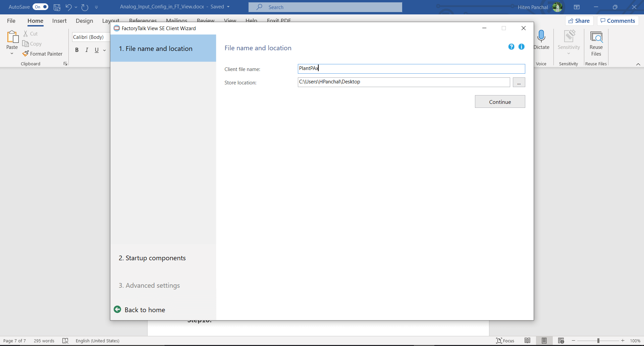Click the Word Search box

click(325, 7)
